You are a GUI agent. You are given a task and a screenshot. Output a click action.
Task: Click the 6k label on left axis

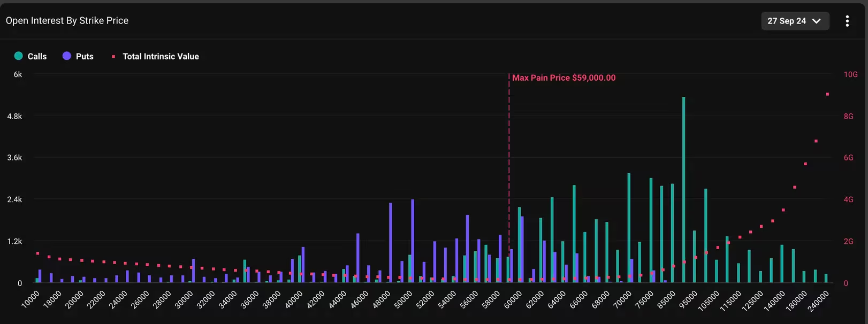tap(18, 74)
